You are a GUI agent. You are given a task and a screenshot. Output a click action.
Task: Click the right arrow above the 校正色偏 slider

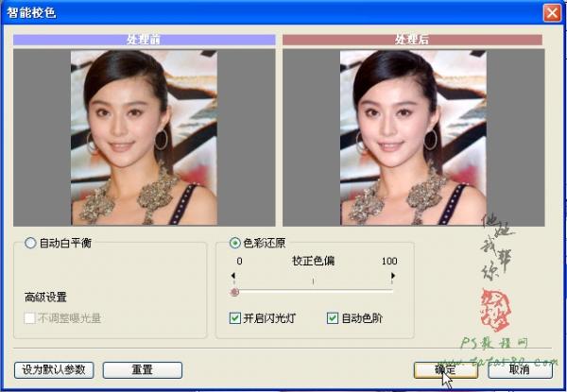point(393,276)
